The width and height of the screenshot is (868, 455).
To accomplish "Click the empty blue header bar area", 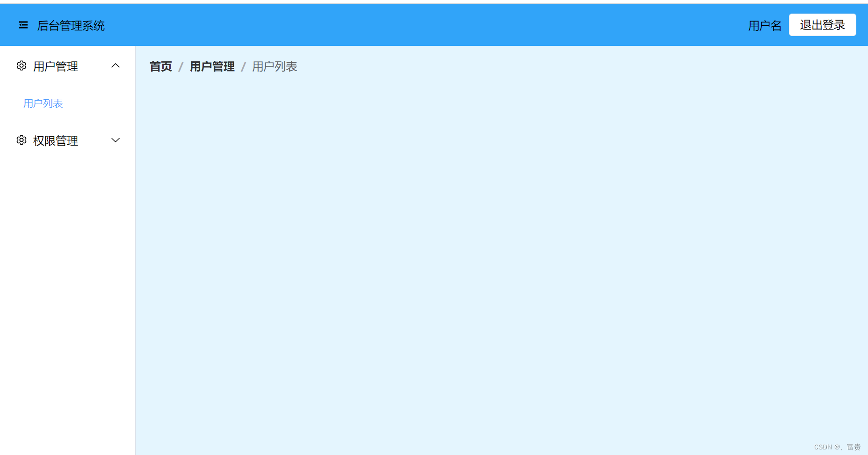I will tap(421, 25).
